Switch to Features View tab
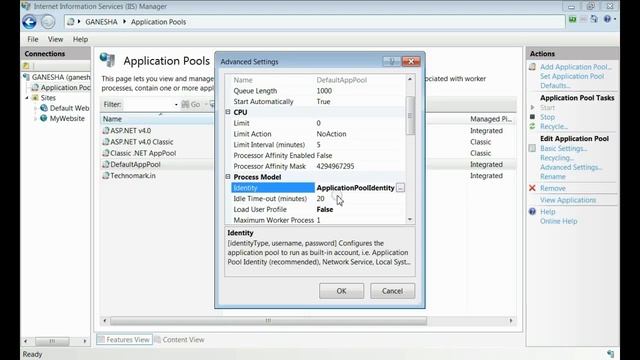 click(x=124, y=340)
